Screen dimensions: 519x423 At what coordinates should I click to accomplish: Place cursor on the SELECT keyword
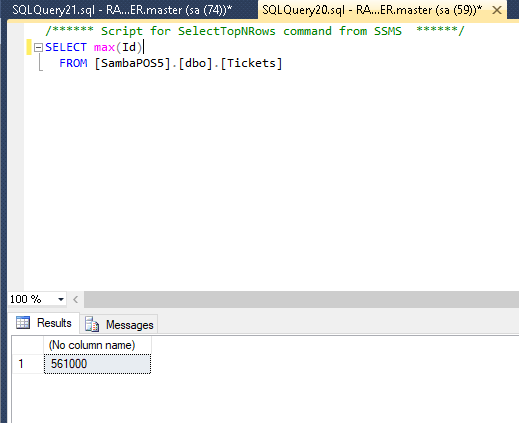point(66,47)
